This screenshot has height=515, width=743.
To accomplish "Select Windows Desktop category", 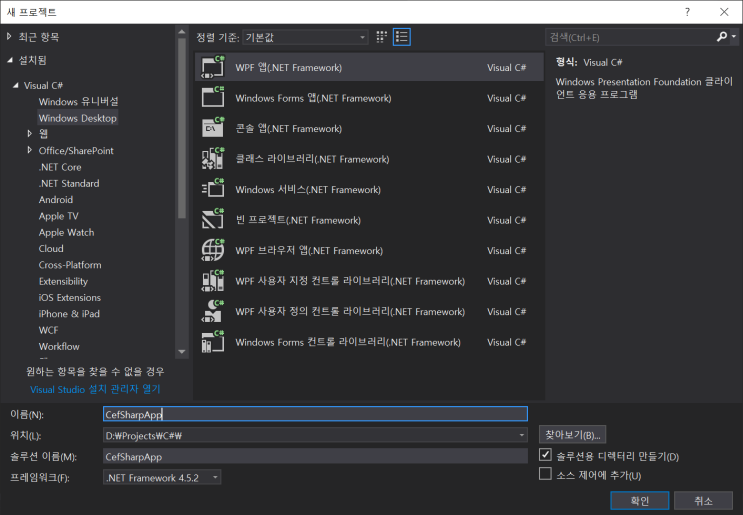I will pyautogui.click(x=78, y=118).
